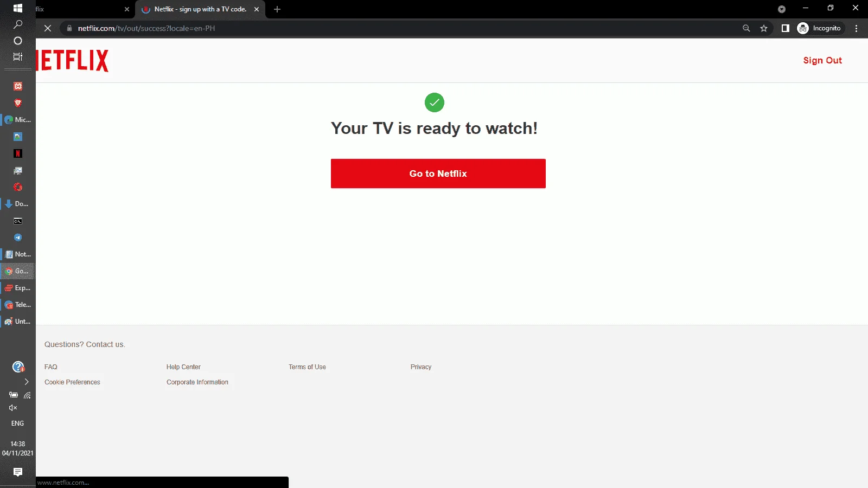Open a new browser tab with the plus button
Viewport: 868px width, 488px height.
click(277, 9)
